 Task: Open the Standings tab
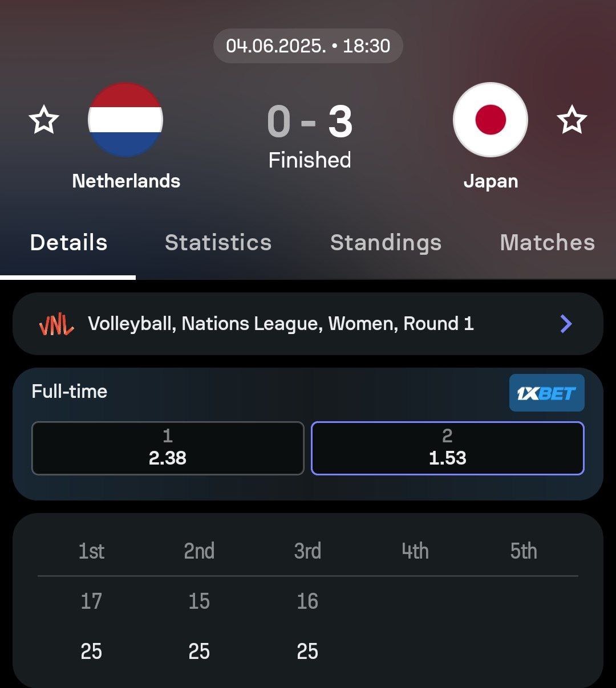click(x=386, y=243)
